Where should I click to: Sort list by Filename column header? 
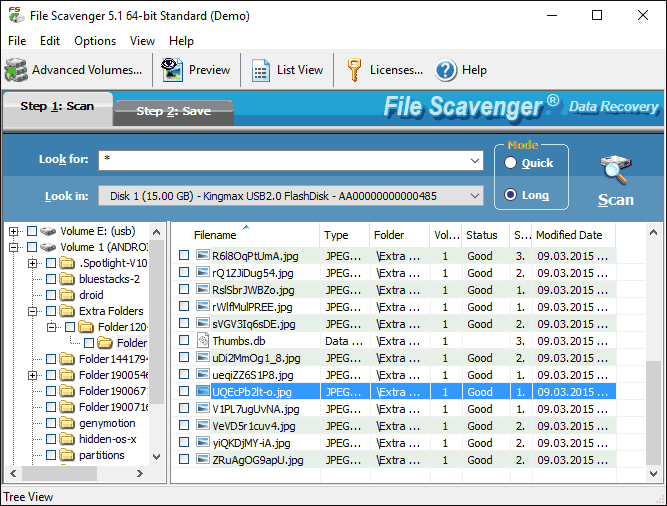(215, 235)
